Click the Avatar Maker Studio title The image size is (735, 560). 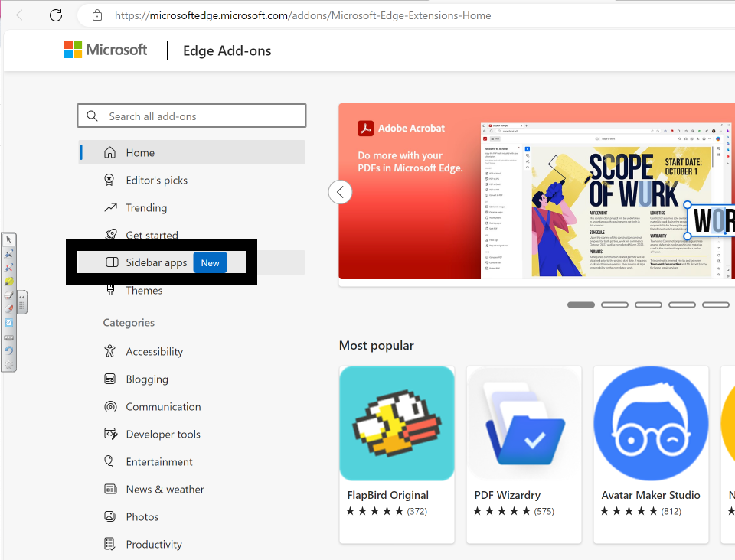(x=651, y=495)
